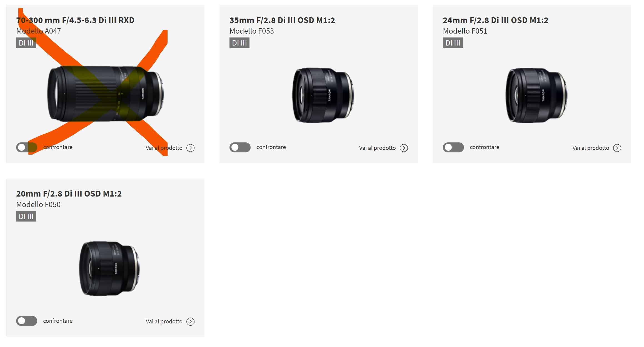This screenshot has height=347, width=644.
Task: Enable compare toggle for 35mm F053
Action: tap(240, 147)
